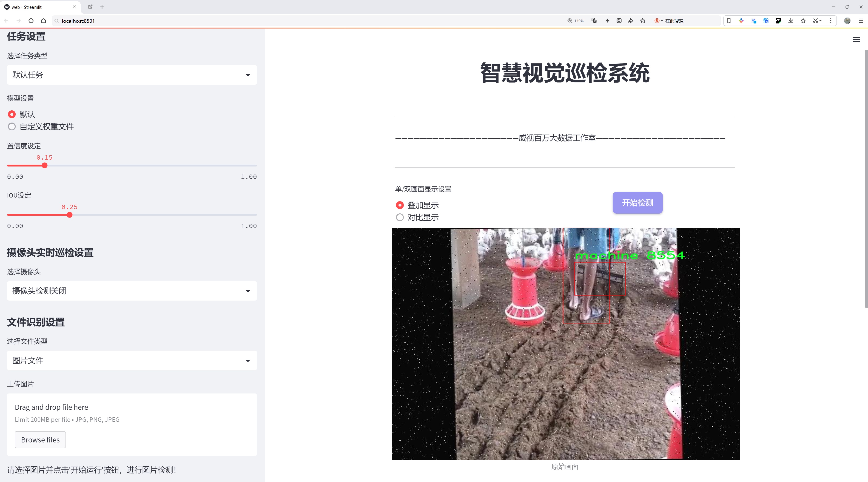Viewport: 868px width, 482px height.
Task: Select the 默认 model option
Action: pos(12,114)
